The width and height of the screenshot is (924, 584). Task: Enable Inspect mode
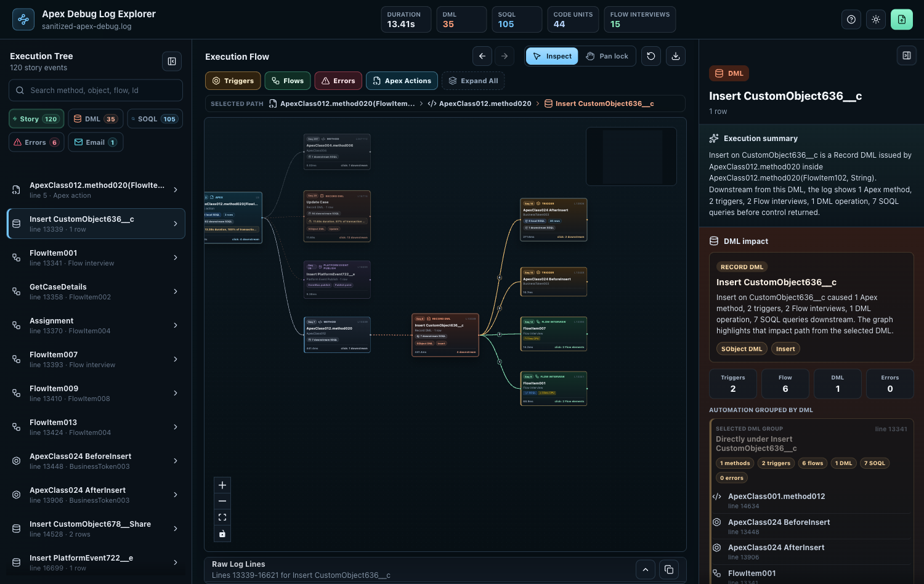coord(552,56)
